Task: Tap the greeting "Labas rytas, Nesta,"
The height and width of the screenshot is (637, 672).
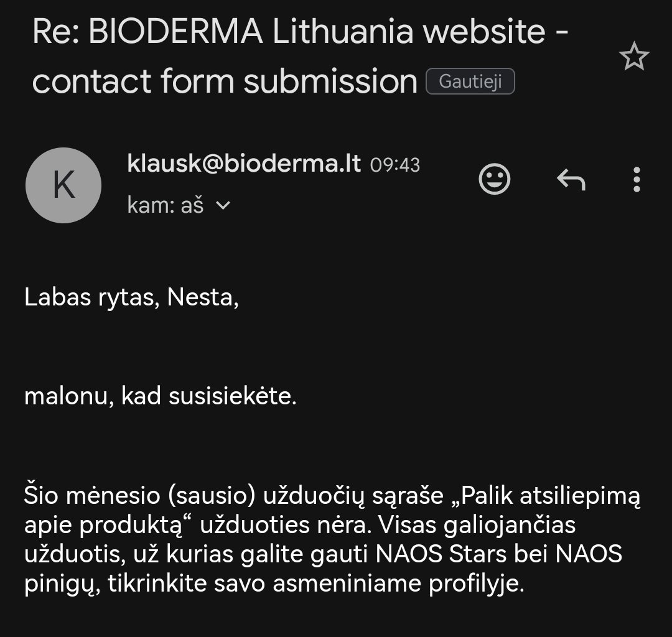Action: (x=131, y=297)
